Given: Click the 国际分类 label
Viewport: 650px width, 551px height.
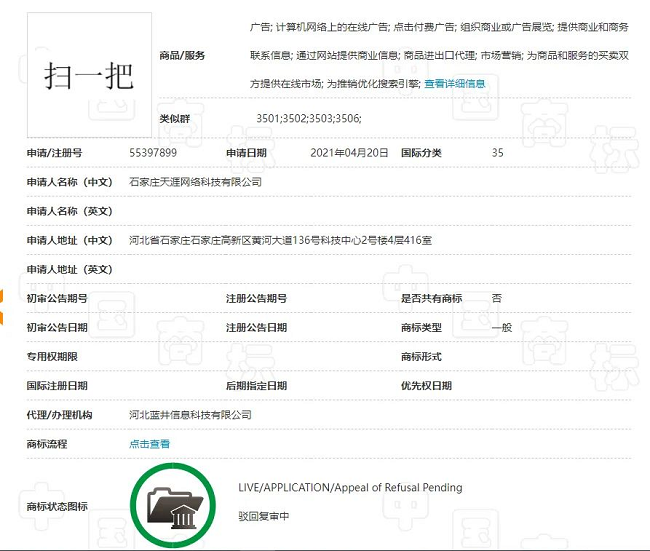Looking at the screenshot, I should pos(421,153).
